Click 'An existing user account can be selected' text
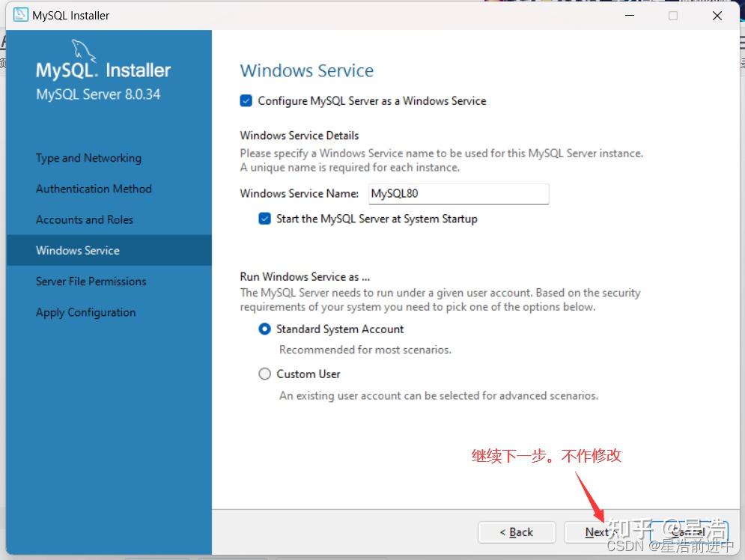 pos(439,395)
